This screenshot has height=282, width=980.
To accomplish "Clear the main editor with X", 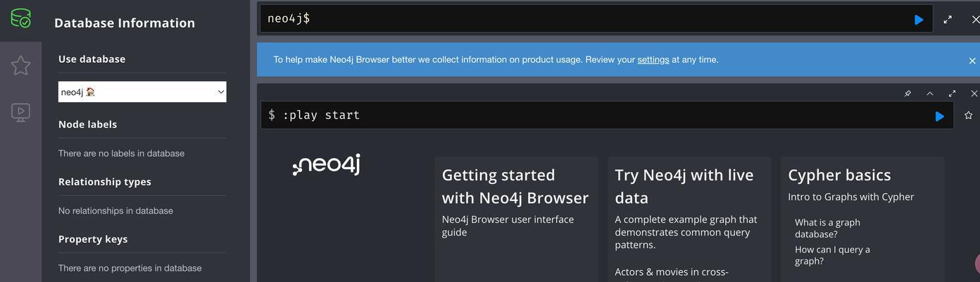I will [975, 20].
